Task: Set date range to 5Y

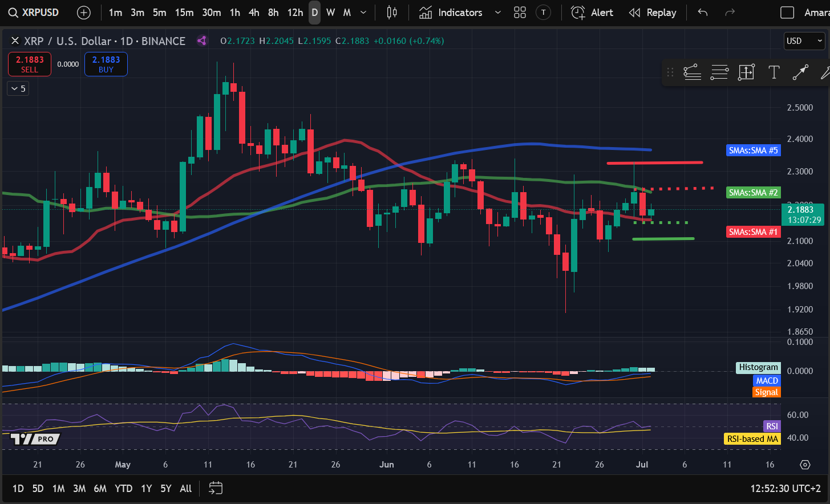Action: pyautogui.click(x=166, y=489)
